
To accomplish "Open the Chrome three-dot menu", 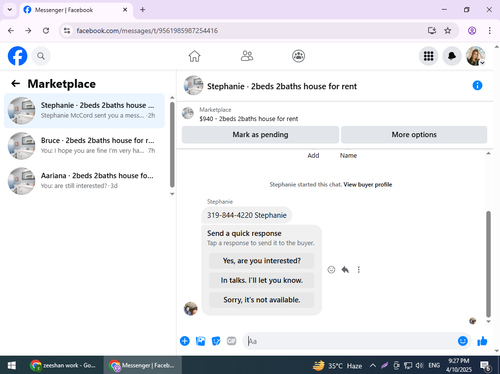I will click(489, 31).
